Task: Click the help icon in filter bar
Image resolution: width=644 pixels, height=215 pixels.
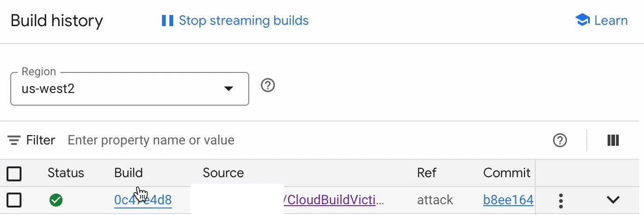Action: 560,140
